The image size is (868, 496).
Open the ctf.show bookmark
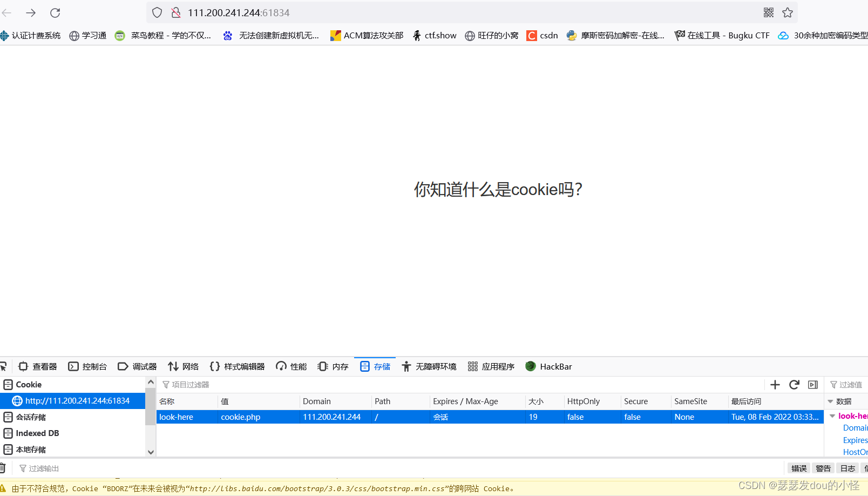click(435, 35)
